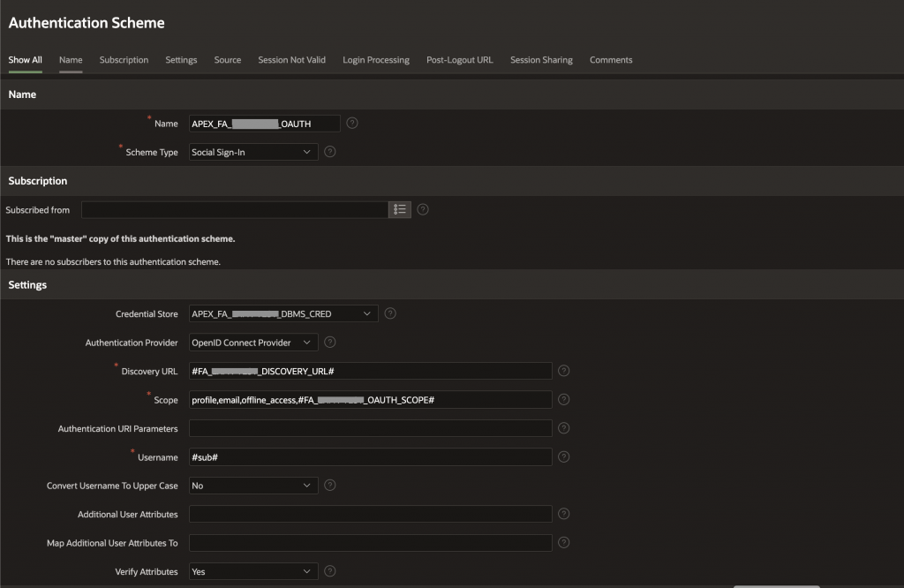Open the Subscribed from list picker icon
This screenshot has height=588, width=904.
point(400,210)
